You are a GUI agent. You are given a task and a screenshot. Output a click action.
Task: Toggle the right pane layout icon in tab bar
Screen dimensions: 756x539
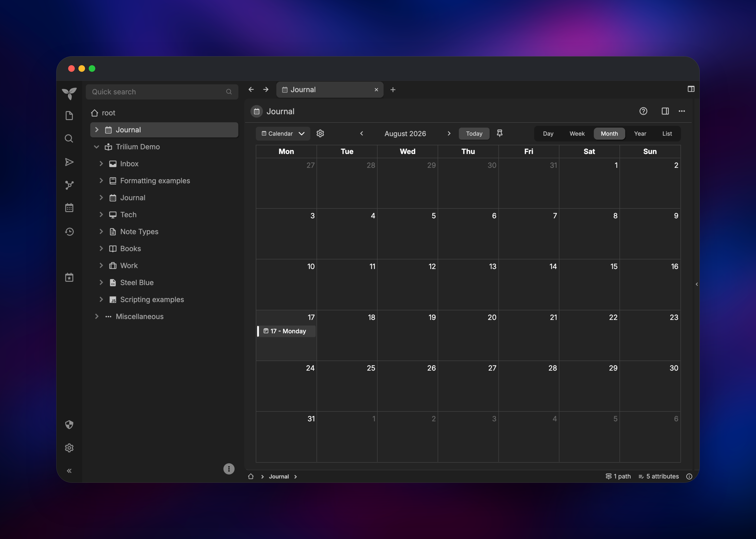[x=691, y=89]
